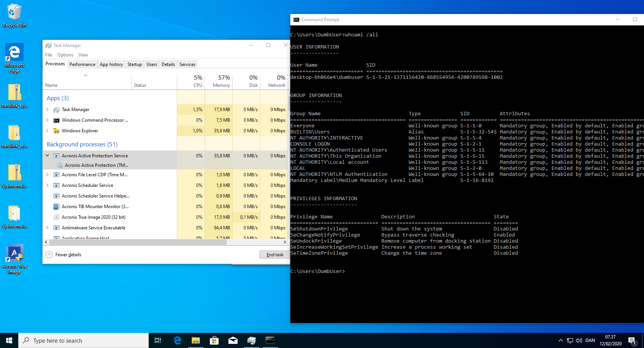The width and height of the screenshot is (644, 348).
Task: Click the horizontal scrollbar in process list
Action: [x=137, y=242]
